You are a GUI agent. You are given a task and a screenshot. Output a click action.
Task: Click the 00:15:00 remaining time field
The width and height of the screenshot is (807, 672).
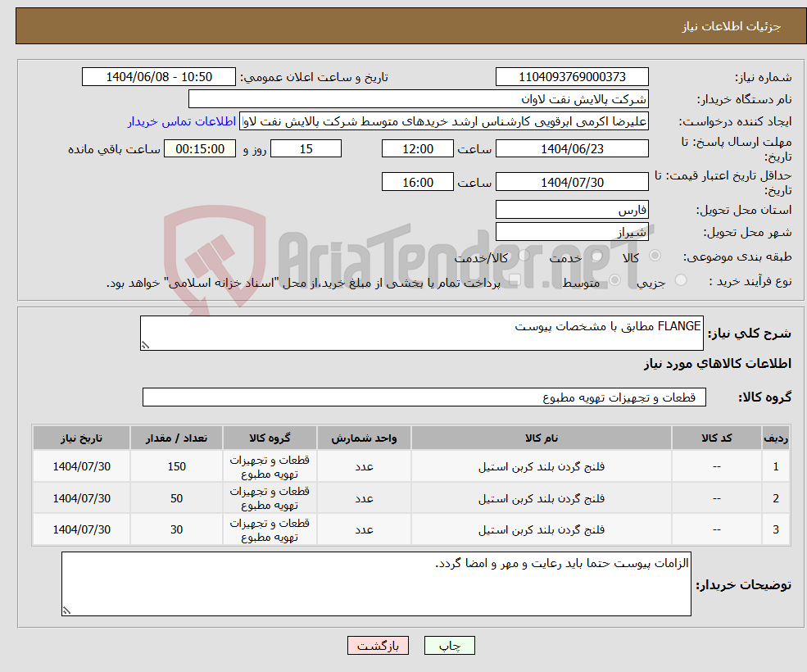[200, 148]
